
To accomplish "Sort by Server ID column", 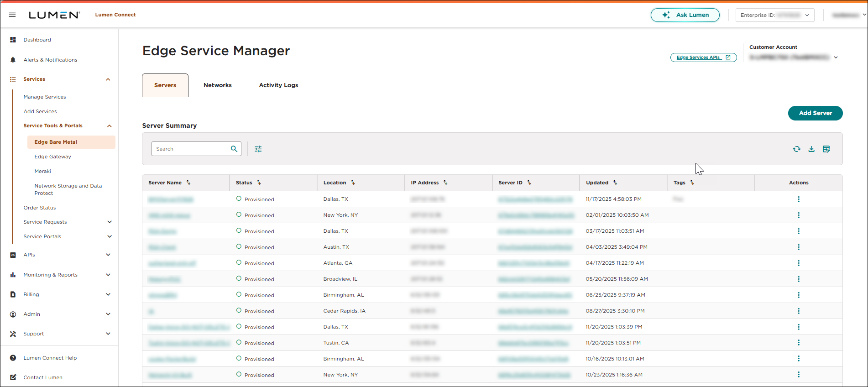I will [529, 183].
